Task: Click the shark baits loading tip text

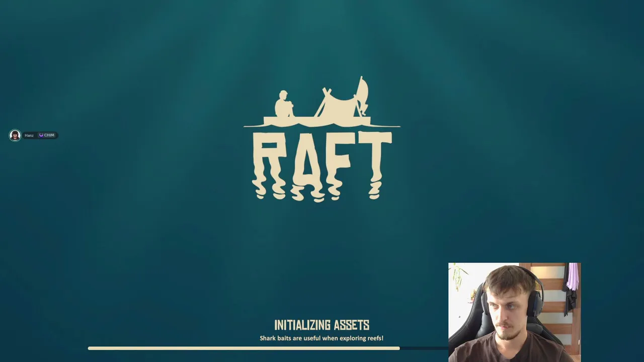Action: click(x=321, y=338)
